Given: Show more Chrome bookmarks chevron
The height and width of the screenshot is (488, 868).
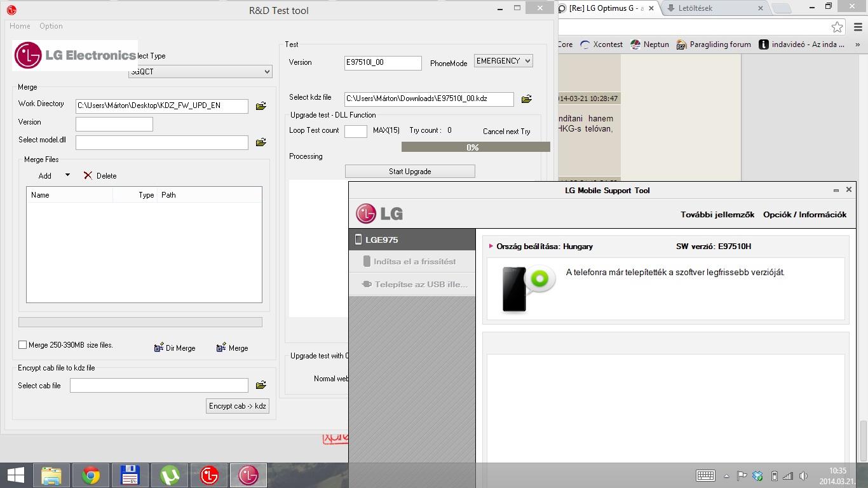Looking at the screenshot, I should (x=858, y=44).
